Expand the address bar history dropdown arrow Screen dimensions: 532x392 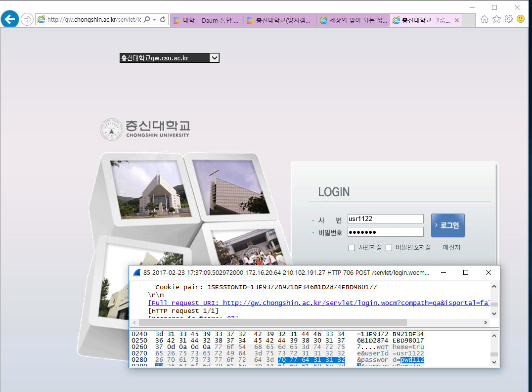click(154, 19)
